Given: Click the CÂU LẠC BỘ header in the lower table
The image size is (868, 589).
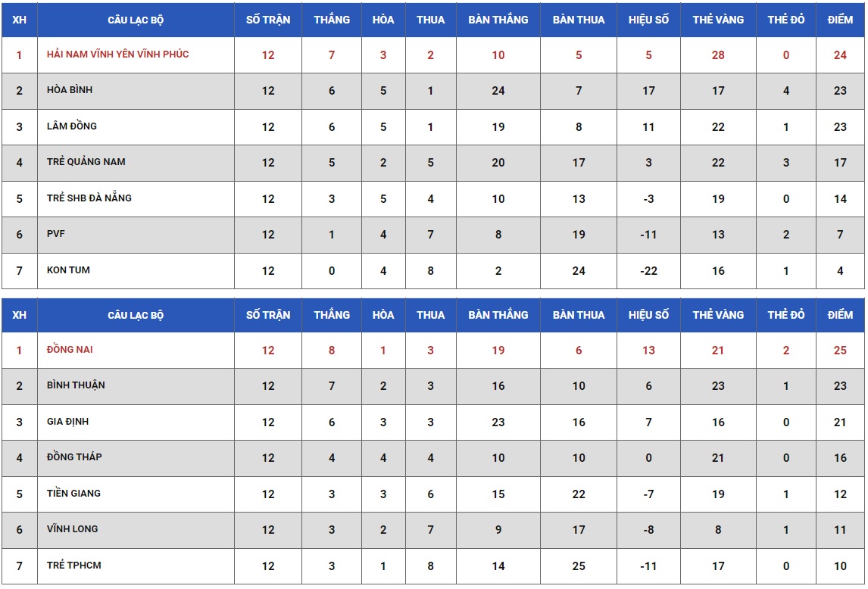Looking at the screenshot, I should (x=136, y=315).
